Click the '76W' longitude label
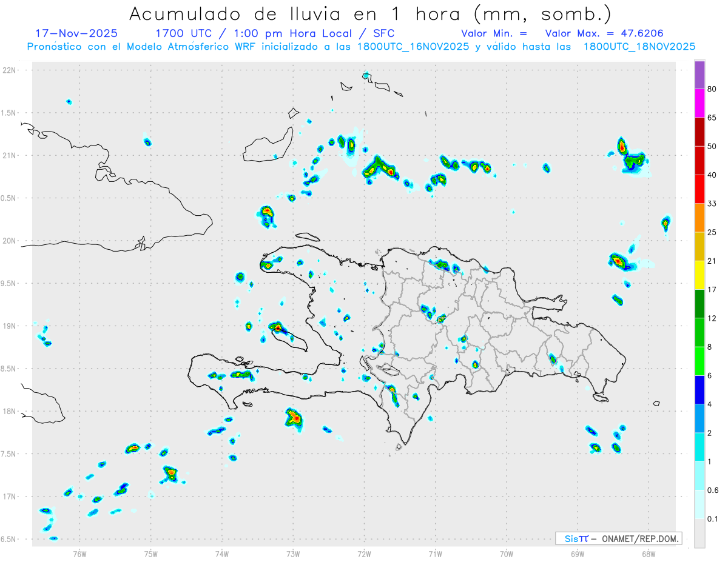Image resolution: width=728 pixels, height=562 pixels. click(79, 554)
